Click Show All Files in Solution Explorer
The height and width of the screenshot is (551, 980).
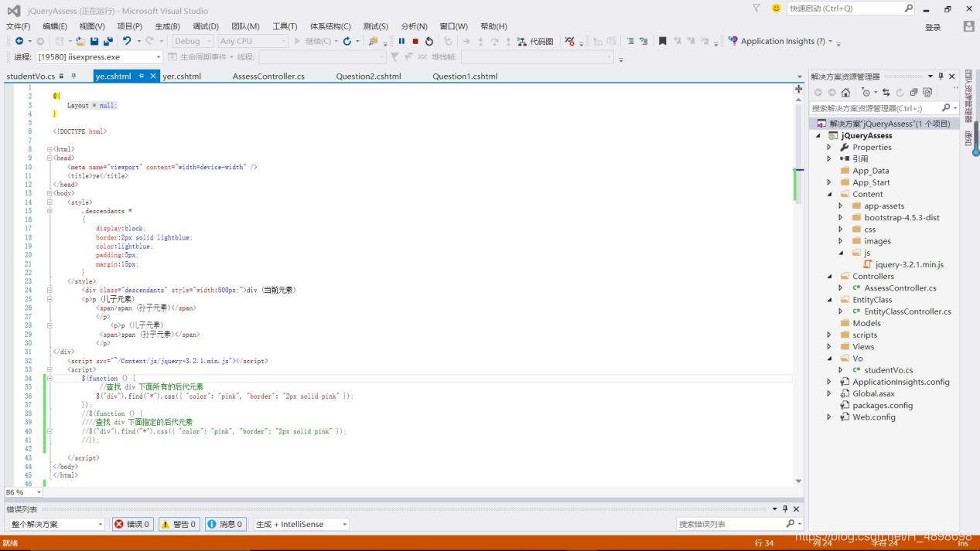point(927,92)
